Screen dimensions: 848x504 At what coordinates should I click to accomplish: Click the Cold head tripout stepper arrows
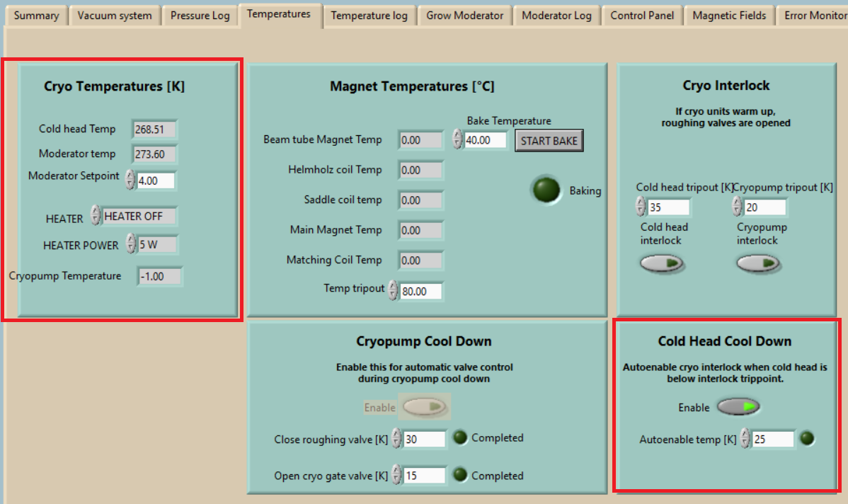pyautogui.click(x=641, y=206)
